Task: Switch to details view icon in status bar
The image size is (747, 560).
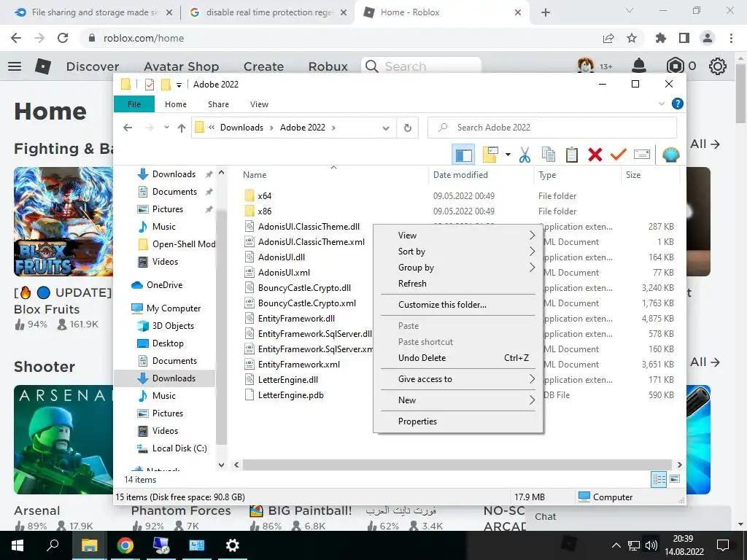Action: 659,480
